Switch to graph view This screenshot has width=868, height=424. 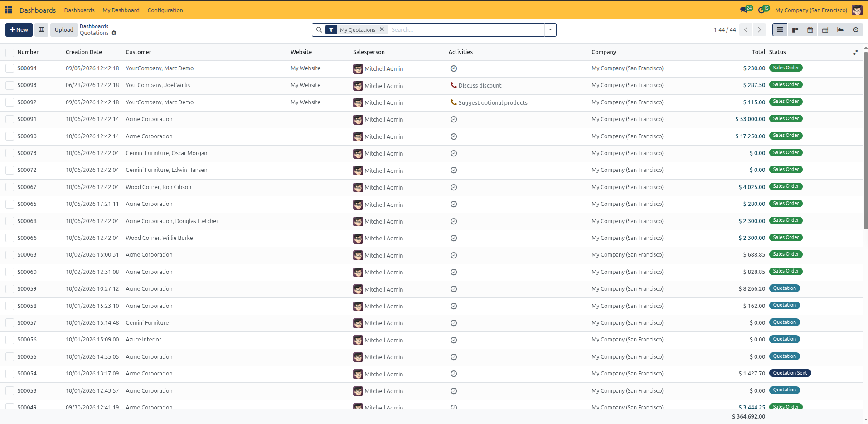tap(840, 30)
